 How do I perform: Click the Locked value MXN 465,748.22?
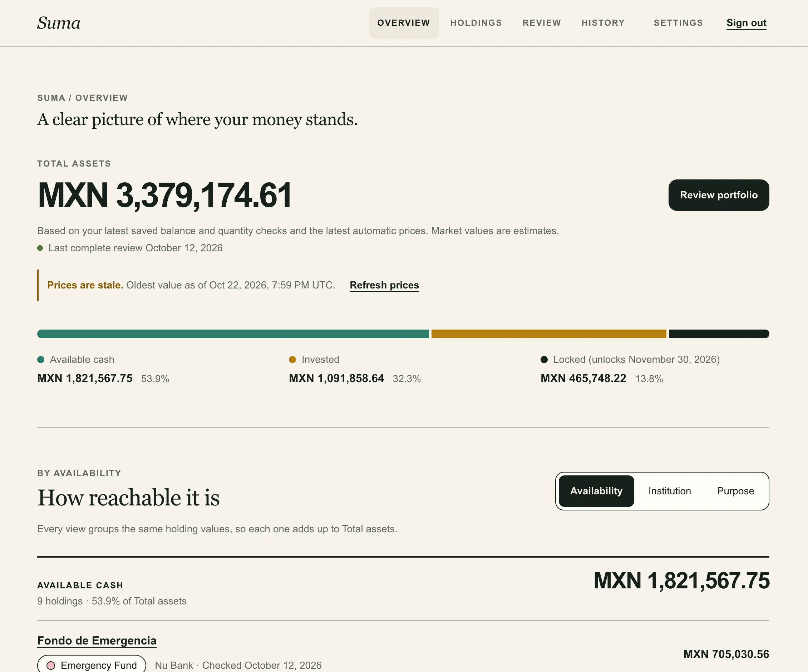pos(583,379)
